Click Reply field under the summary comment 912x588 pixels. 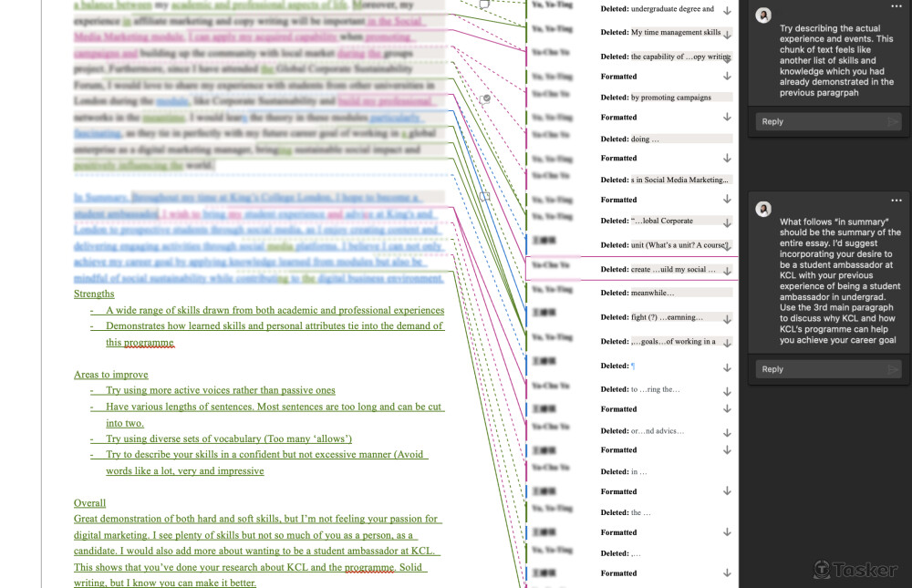pyautogui.click(x=818, y=369)
